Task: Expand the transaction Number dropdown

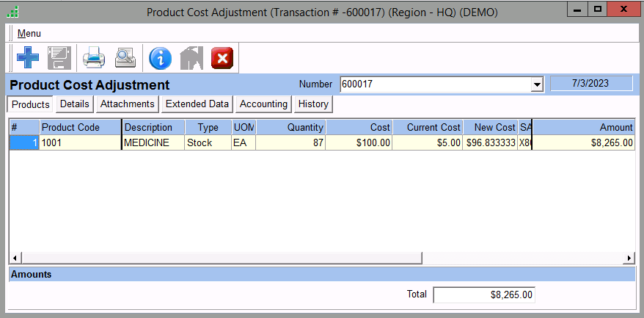Action: [x=536, y=84]
